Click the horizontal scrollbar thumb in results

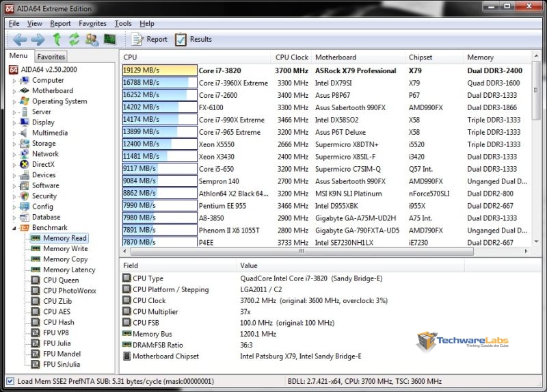(x=302, y=251)
